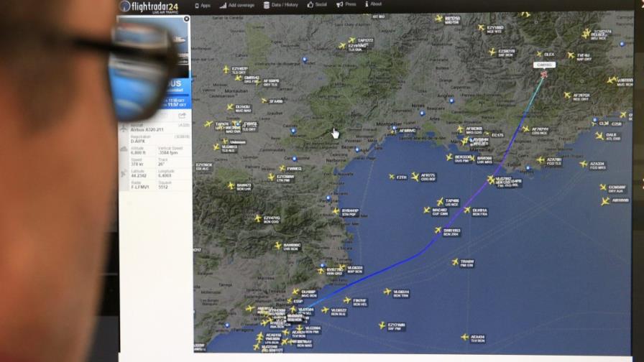The height and width of the screenshot is (362, 644).
Task: Select the TAP486 aircraft icon
Action: (x=439, y=202)
